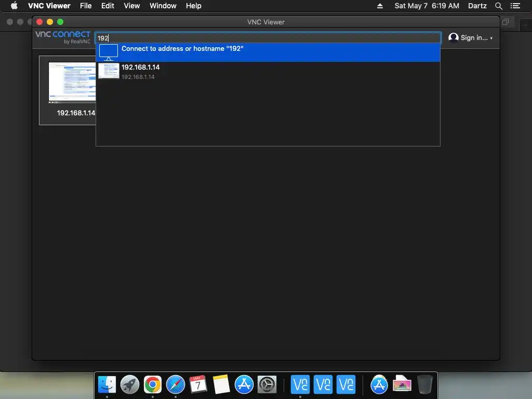Click the monitor icon in the connect suggestion

(109, 52)
